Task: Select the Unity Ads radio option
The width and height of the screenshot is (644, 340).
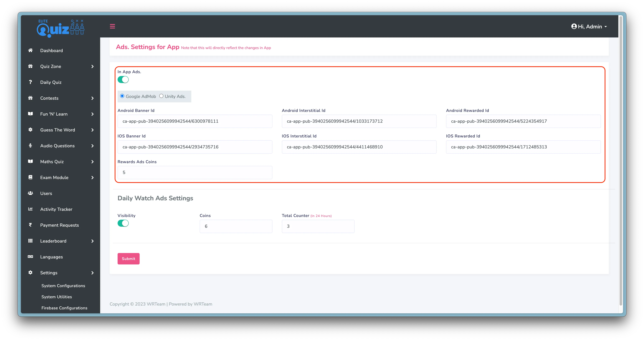Action: [x=161, y=96]
